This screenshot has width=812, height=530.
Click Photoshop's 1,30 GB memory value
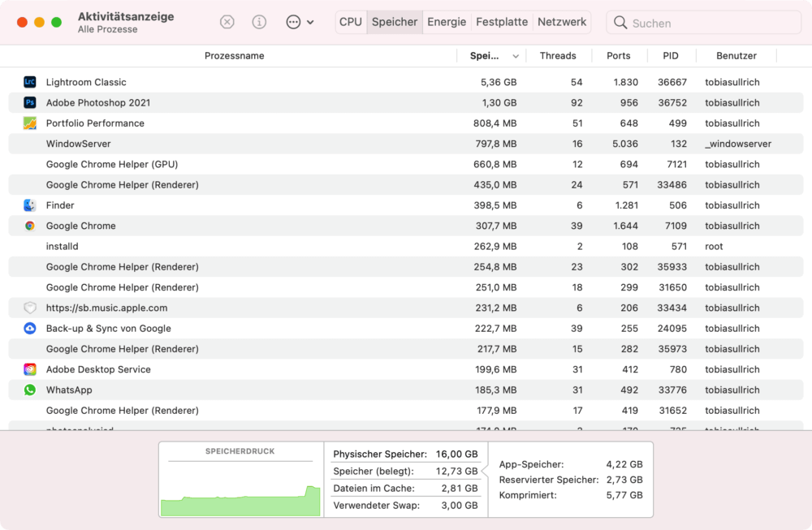point(499,102)
